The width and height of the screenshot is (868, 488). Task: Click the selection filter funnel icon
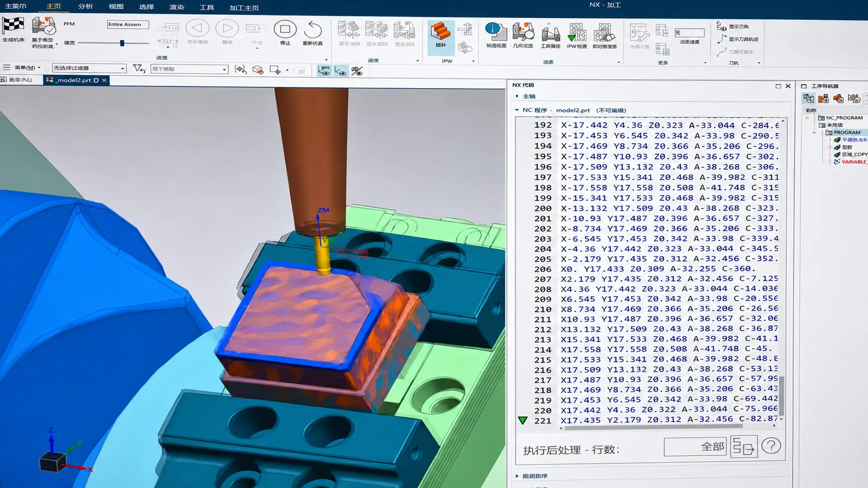[x=139, y=69]
